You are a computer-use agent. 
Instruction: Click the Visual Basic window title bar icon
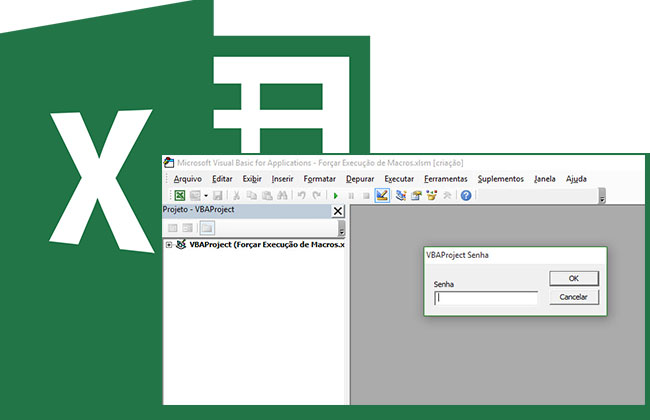pos(169,163)
